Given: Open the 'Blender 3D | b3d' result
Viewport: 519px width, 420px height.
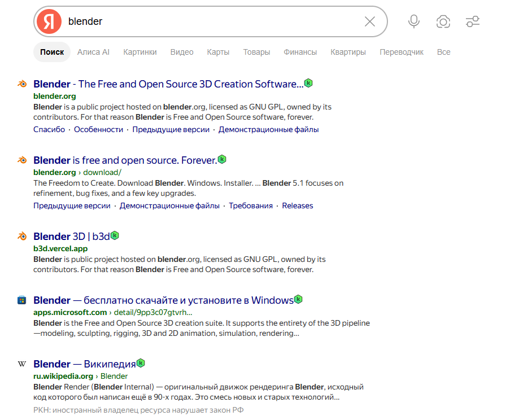Looking at the screenshot, I should (x=72, y=237).
